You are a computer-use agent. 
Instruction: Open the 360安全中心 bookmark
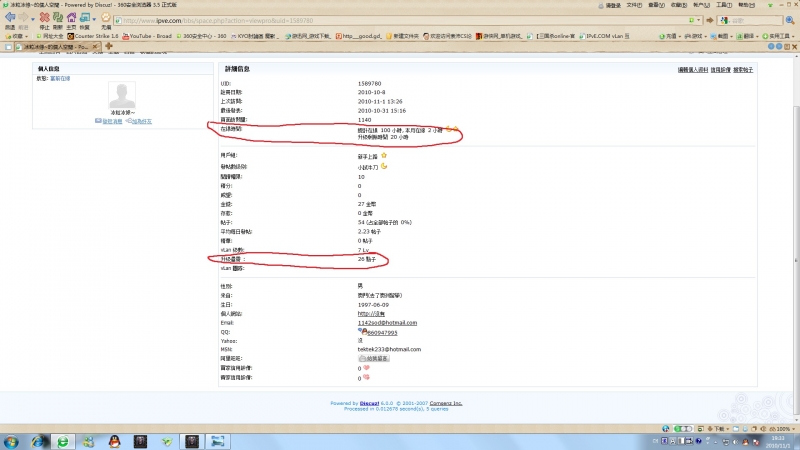201,36
